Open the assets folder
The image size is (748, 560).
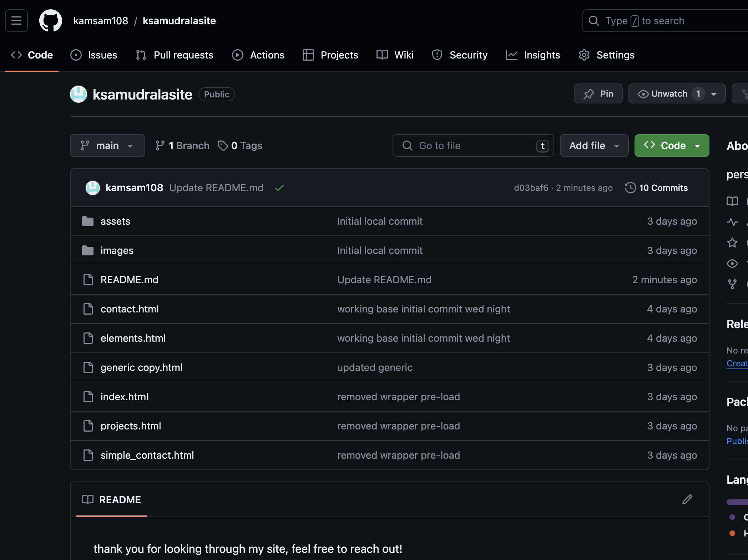pyautogui.click(x=115, y=221)
